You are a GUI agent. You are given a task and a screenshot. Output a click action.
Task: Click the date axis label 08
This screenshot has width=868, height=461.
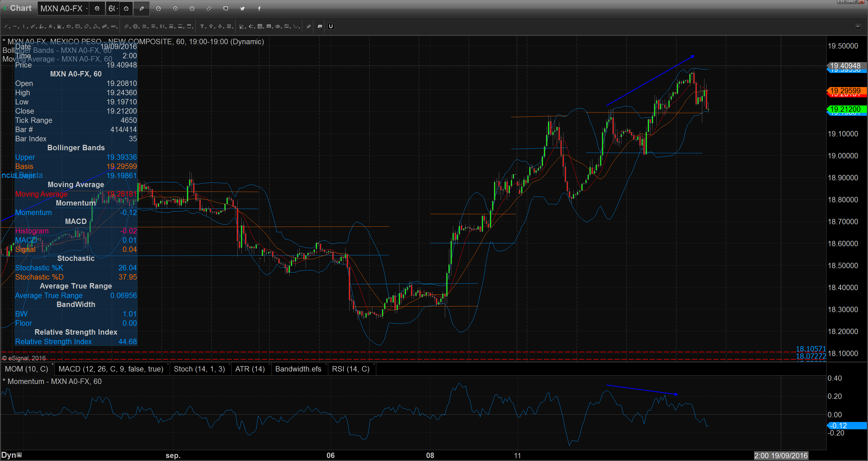430,456
